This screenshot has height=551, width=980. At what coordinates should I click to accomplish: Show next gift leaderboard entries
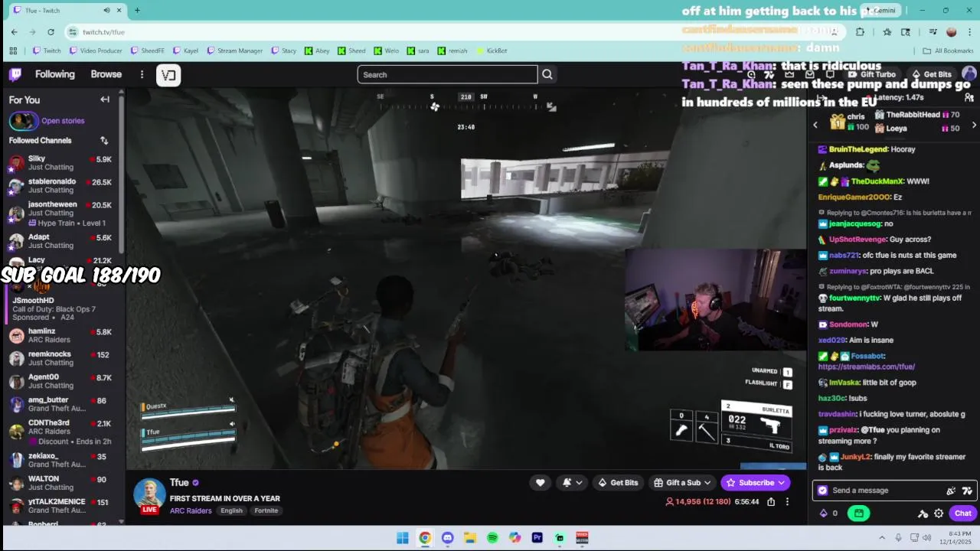coord(974,125)
